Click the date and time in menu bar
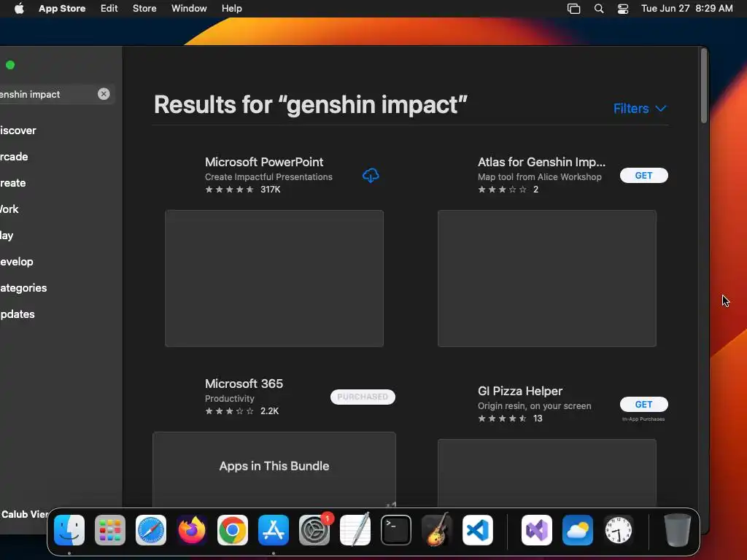The image size is (747, 560). (x=687, y=9)
